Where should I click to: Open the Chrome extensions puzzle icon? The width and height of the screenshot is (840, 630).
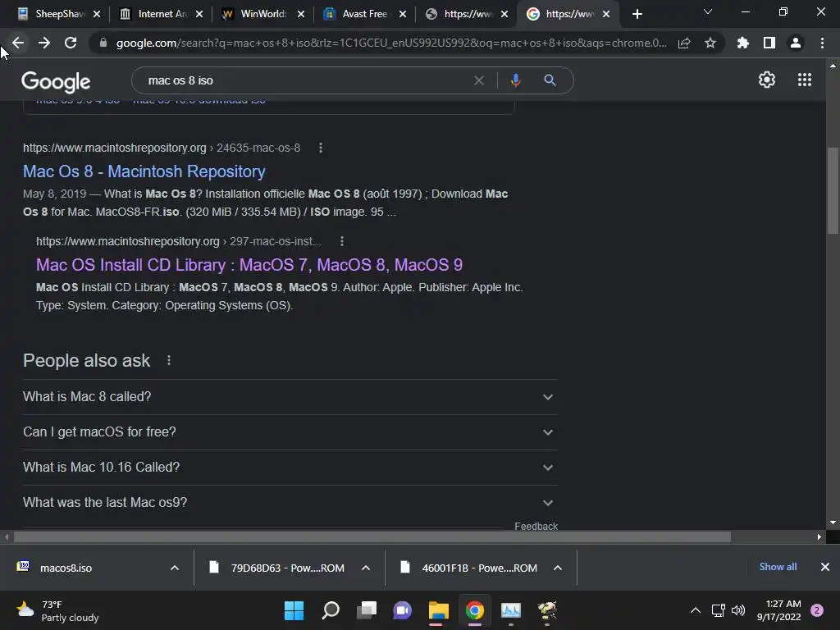coord(742,43)
